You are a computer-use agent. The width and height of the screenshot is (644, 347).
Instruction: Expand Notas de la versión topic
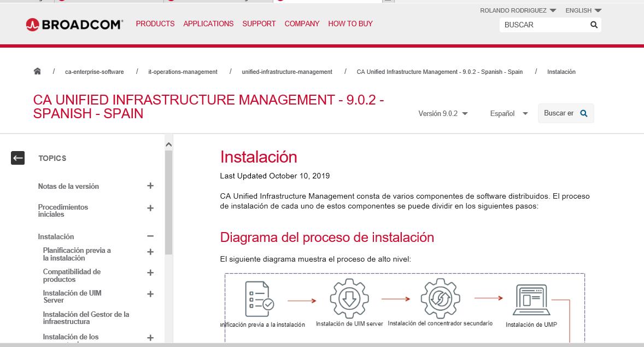(150, 186)
